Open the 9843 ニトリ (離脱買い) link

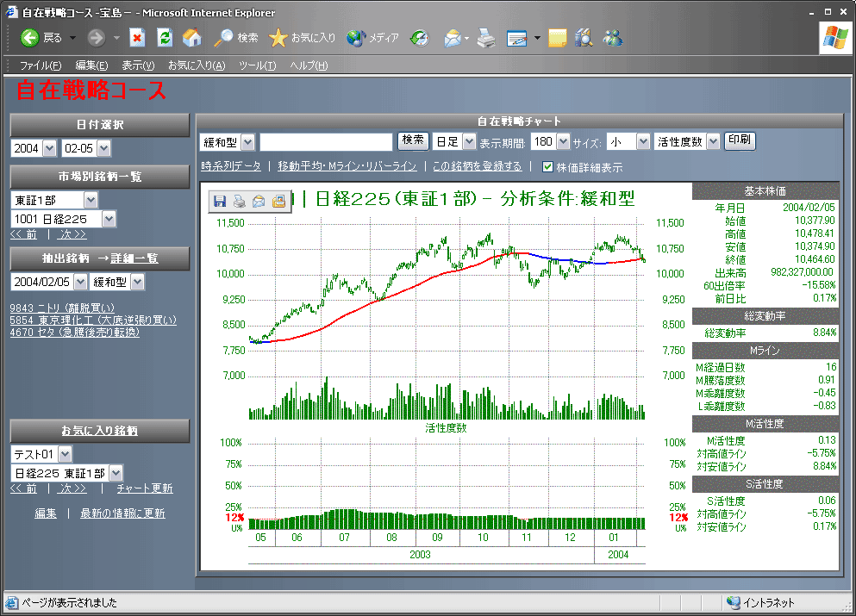62,308
